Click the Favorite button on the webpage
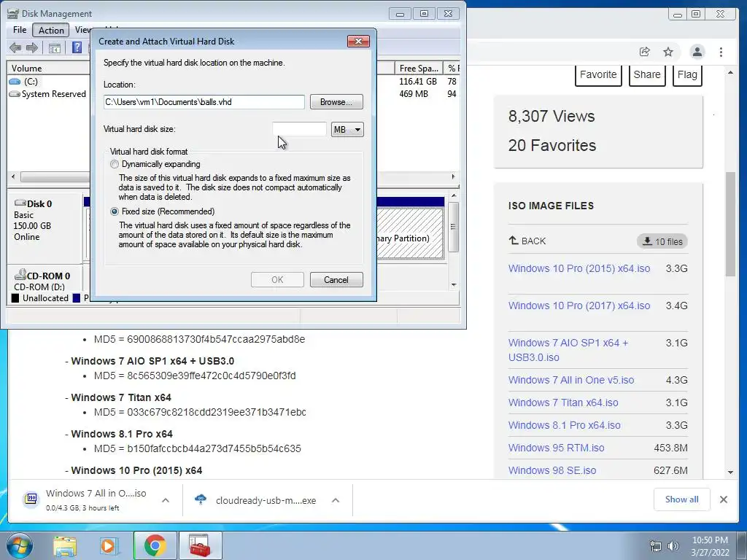 [598, 75]
